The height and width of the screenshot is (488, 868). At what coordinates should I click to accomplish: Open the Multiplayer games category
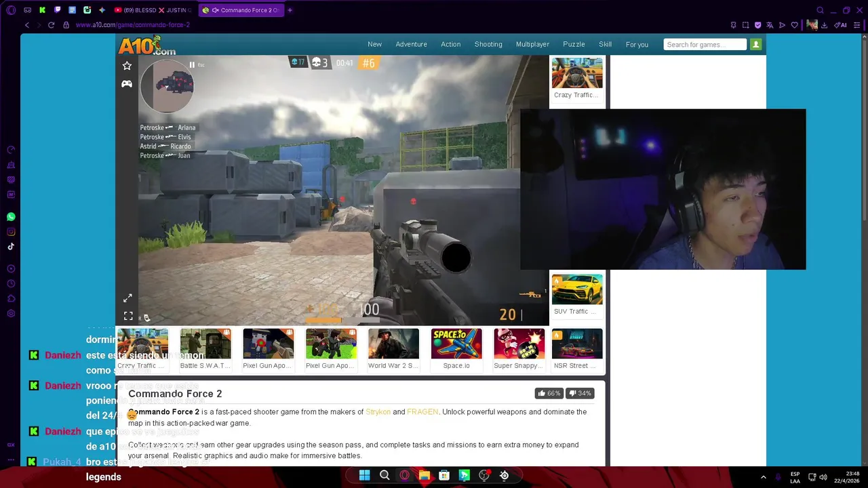point(533,44)
